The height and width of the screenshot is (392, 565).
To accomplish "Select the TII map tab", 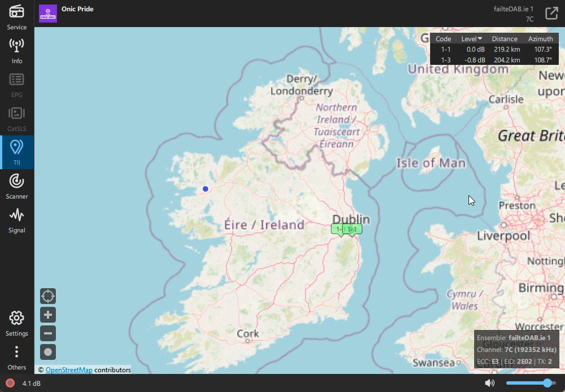I will click(17, 152).
